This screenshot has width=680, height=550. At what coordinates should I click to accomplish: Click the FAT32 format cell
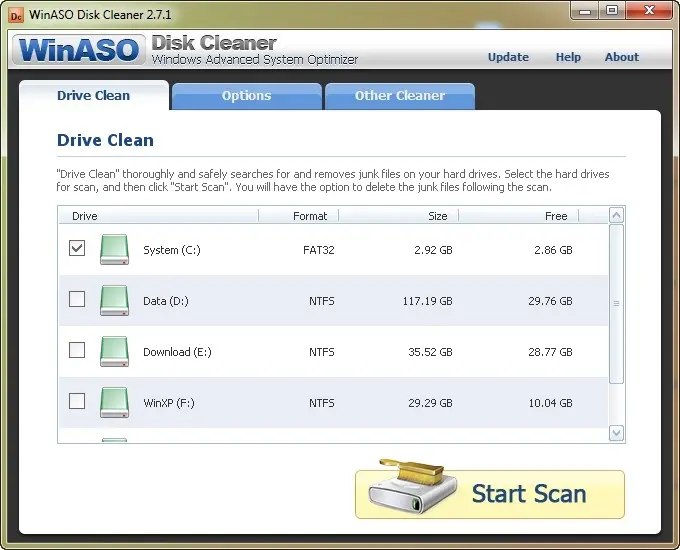tap(319, 250)
